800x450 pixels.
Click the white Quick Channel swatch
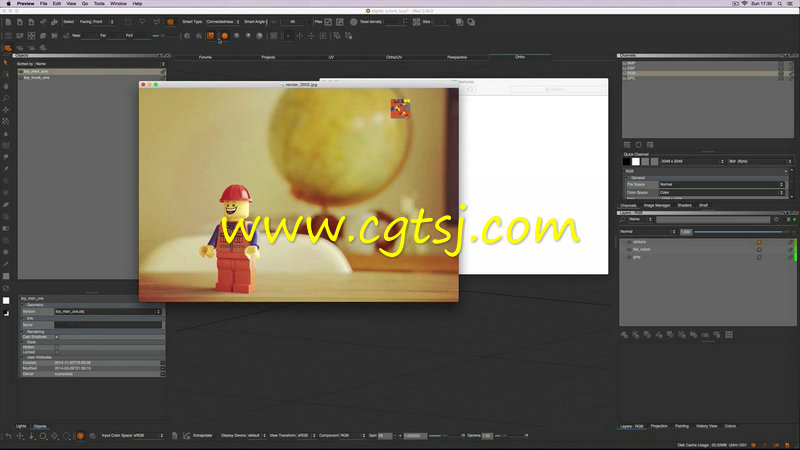coord(636,162)
